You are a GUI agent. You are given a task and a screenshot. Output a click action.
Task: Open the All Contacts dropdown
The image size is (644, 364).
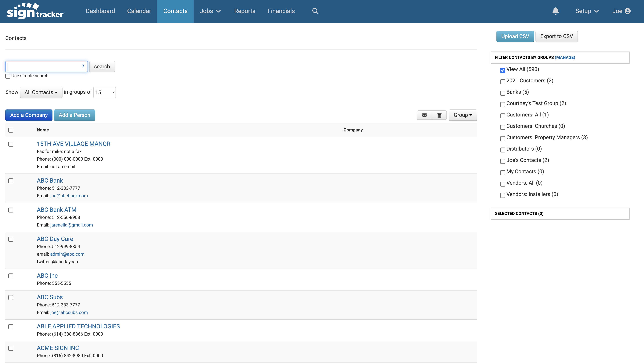tap(41, 92)
